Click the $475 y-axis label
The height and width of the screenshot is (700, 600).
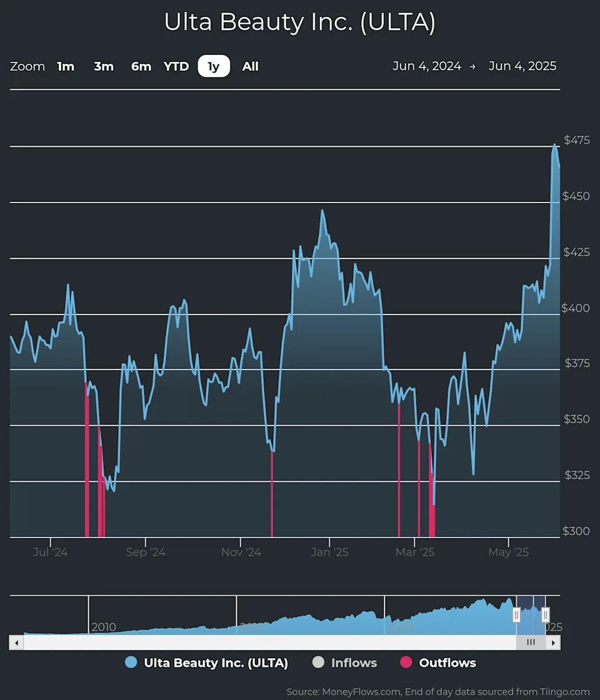click(576, 140)
